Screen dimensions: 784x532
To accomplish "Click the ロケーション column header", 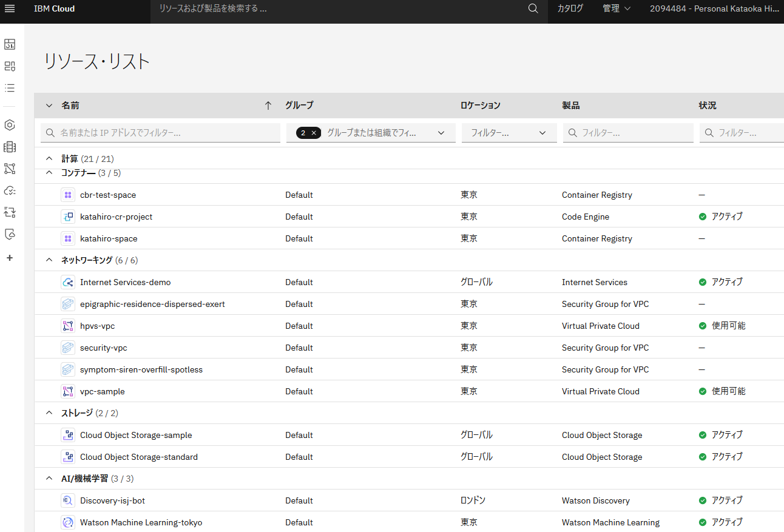I will click(480, 106).
